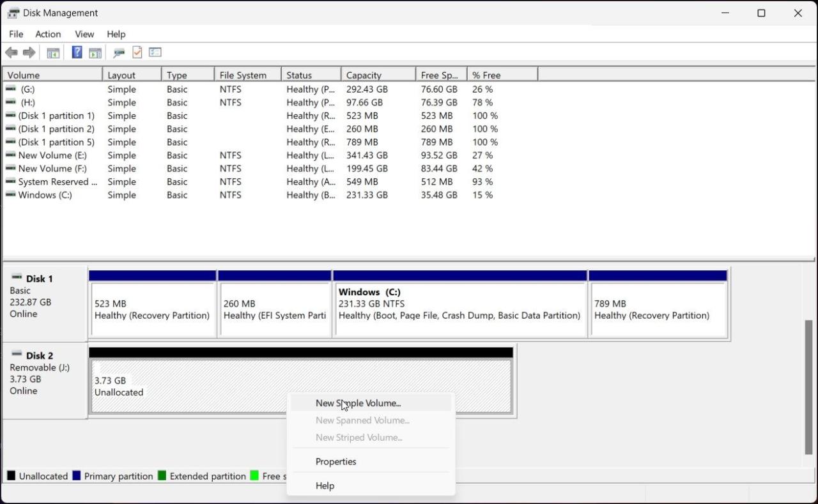
Task: Sort by the Status column header
Action: (311, 75)
